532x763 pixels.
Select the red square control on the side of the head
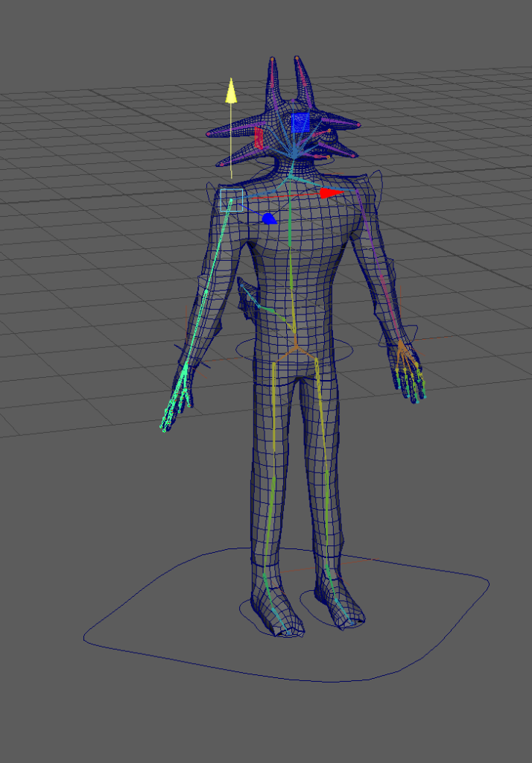pyautogui.click(x=259, y=138)
